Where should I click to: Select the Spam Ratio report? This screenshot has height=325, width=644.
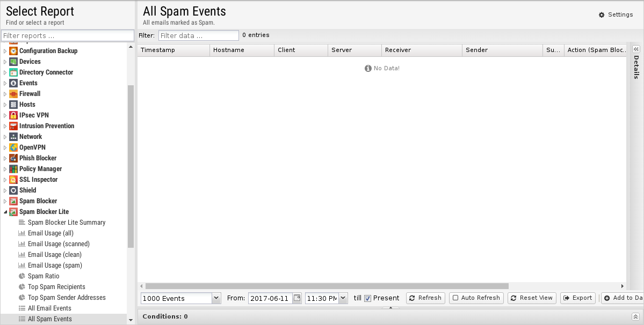[x=44, y=276]
